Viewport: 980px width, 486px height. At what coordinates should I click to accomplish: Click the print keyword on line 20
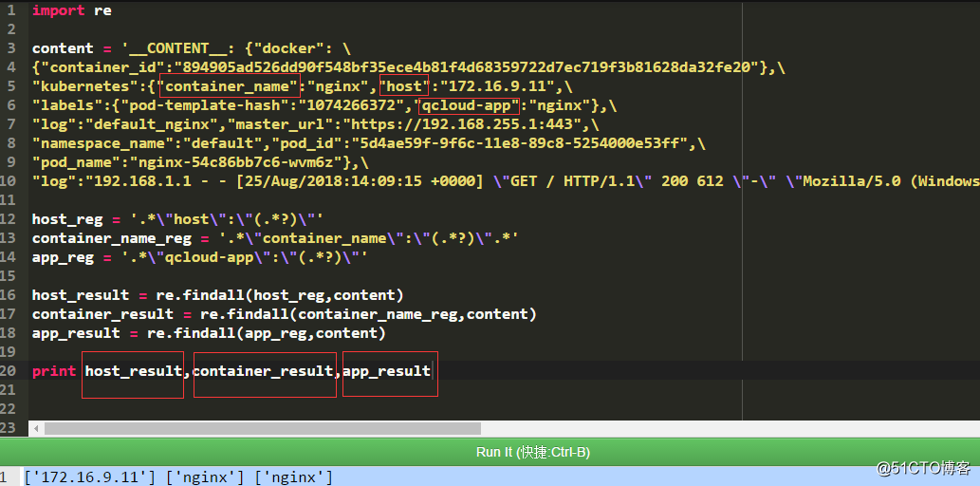pos(53,371)
